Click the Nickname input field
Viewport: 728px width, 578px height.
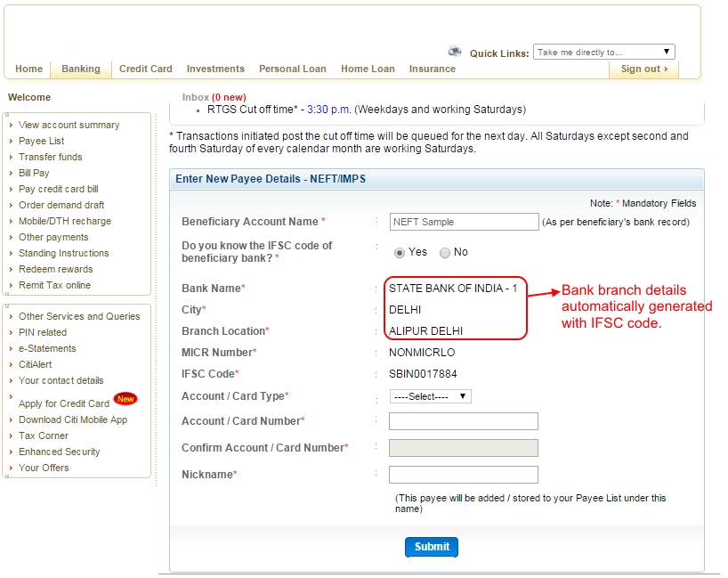tap(463, 475)
